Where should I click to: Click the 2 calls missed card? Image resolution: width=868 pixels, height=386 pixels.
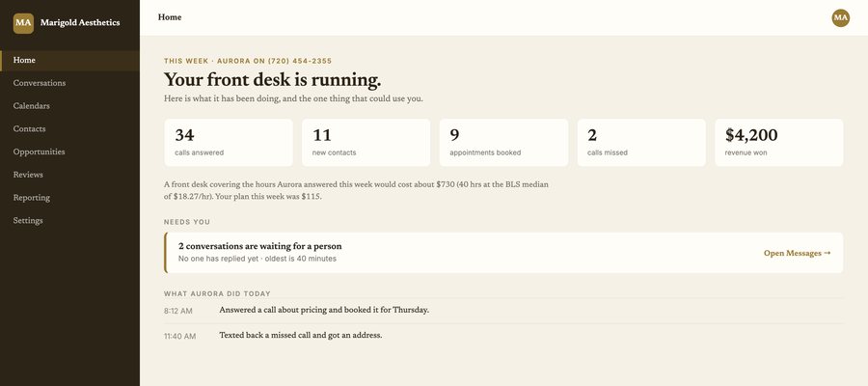tap(641, 142)
